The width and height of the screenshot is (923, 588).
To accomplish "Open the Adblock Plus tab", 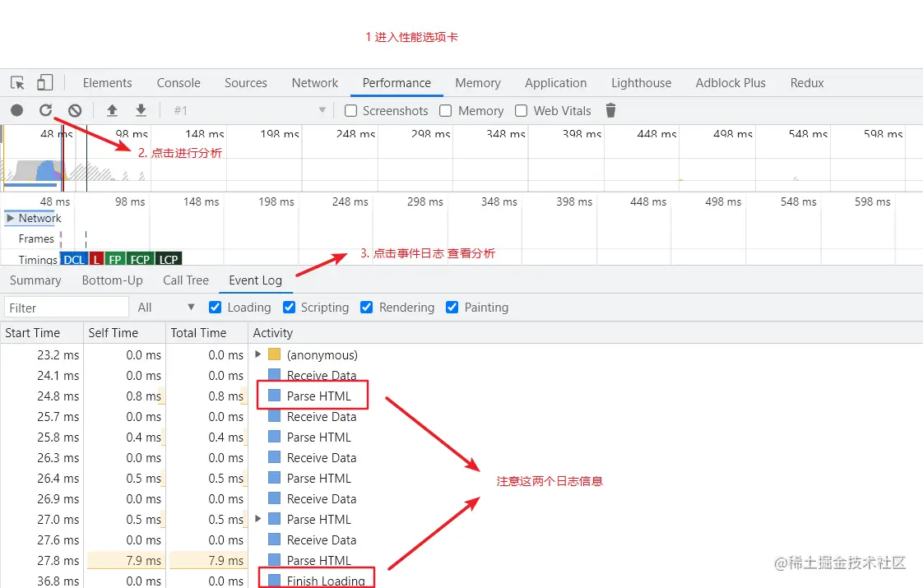I will [x=731, y=83].
